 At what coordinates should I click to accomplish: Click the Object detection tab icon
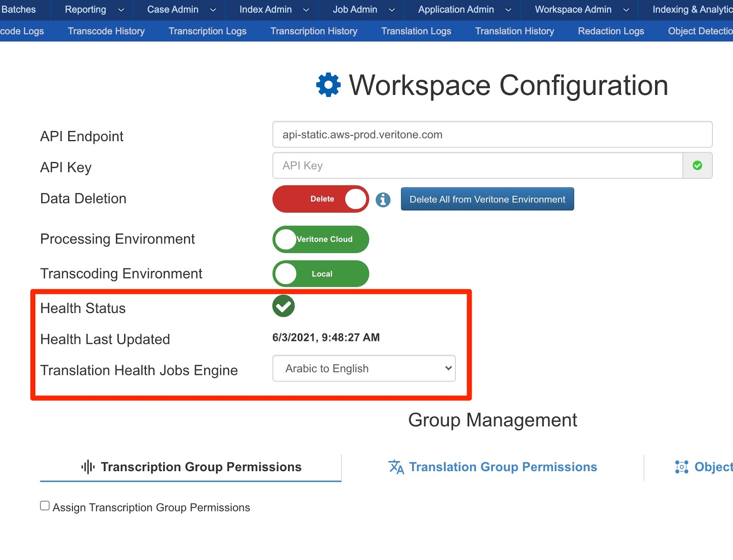point(681,467)
